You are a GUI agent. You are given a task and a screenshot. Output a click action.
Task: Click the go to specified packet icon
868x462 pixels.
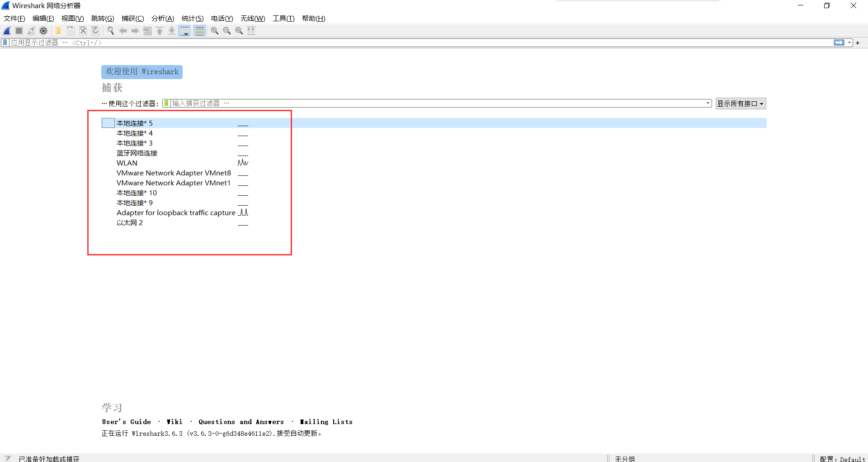tap(147, 31)
